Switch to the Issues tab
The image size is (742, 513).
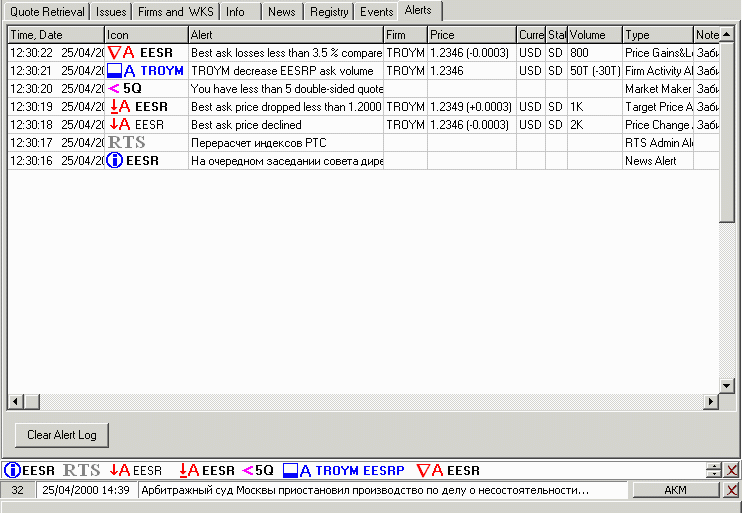tap(111, 12)
